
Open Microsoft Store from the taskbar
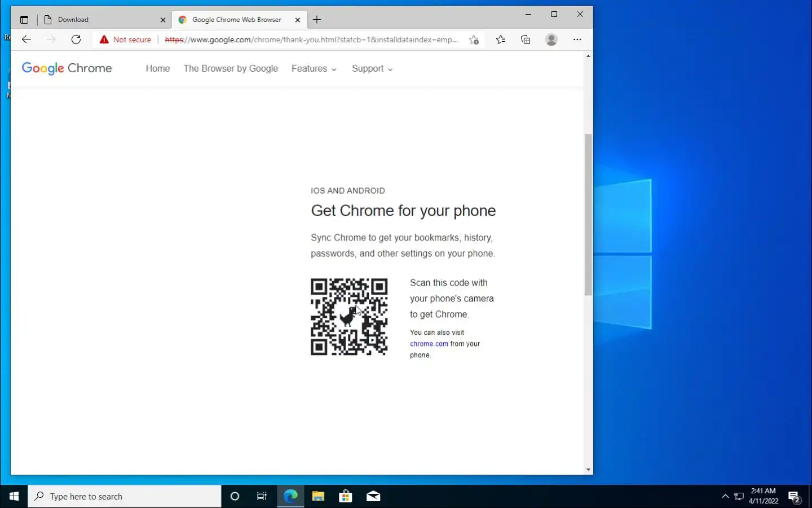click(x=346, y=496)
